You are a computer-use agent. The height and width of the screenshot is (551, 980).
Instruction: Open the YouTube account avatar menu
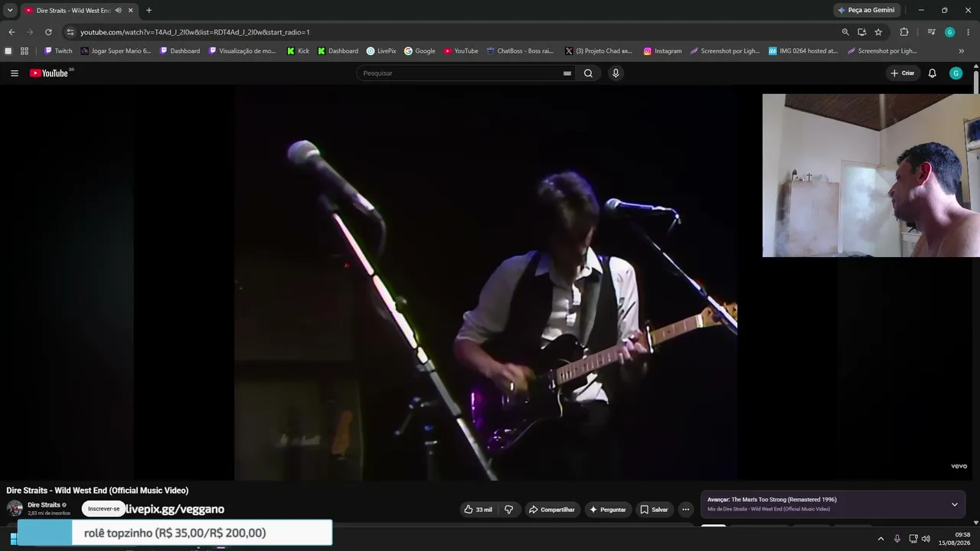(x=955, y=73)
